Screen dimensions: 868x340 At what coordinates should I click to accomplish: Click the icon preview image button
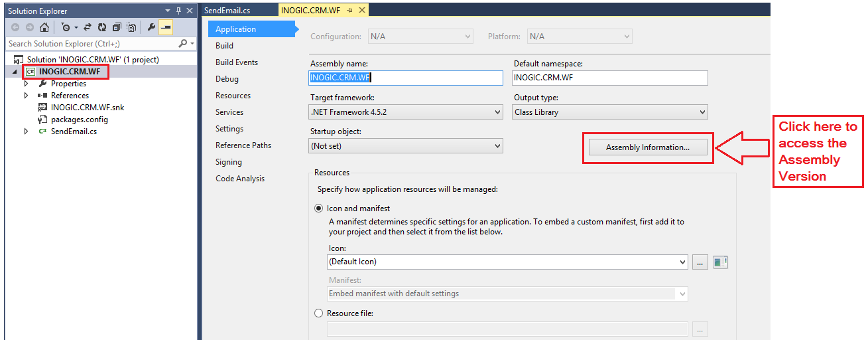tap(720, 262)
